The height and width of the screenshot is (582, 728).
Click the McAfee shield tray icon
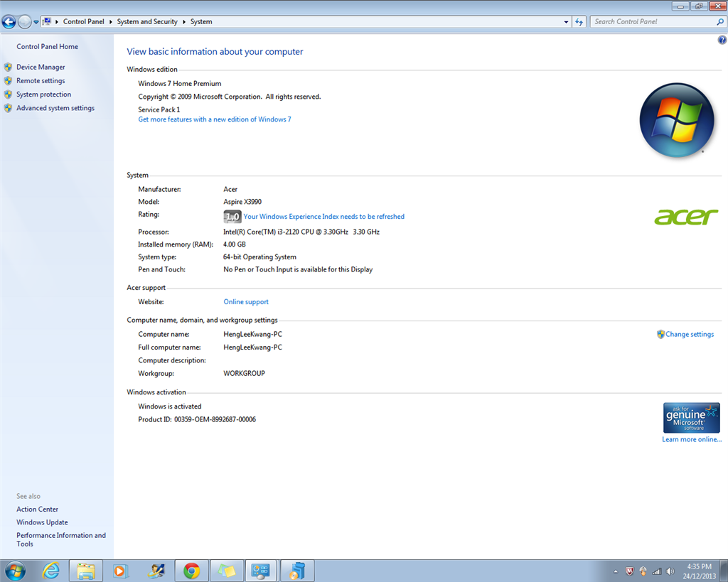click(x=630, y=571)
